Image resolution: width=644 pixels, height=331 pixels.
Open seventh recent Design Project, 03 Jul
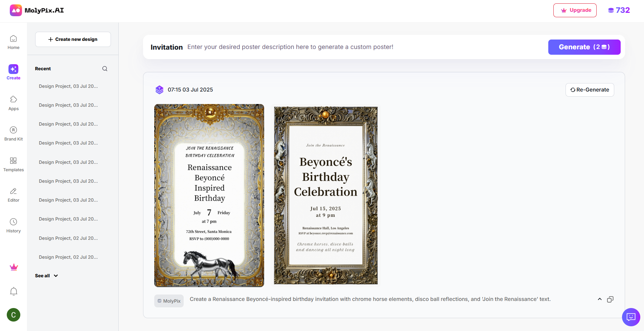click(x=68, y=200)
